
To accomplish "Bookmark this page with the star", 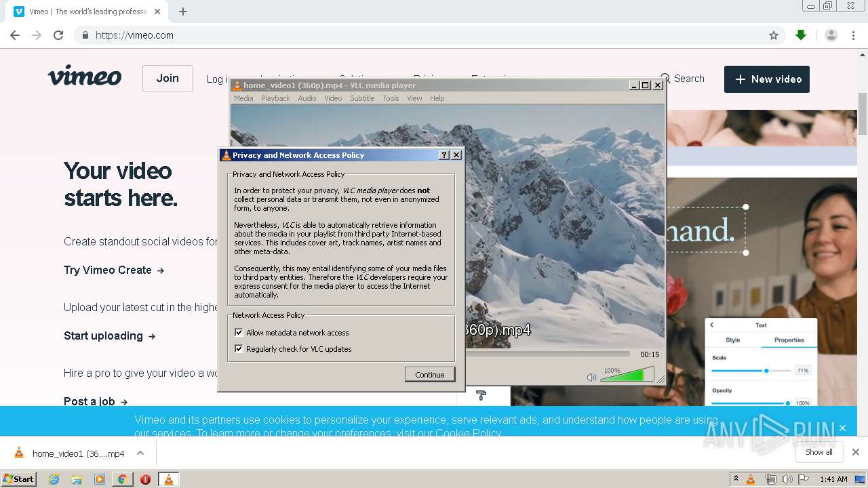I will click(773, 35).
